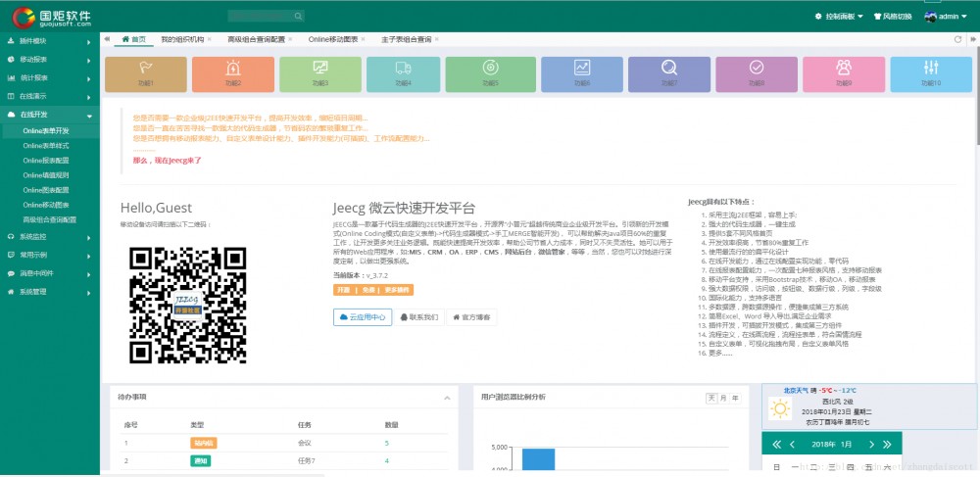Switch to the 主子表组合查询 tab
This screenshot has width=980, height=477.
click(x=407, y=39)
